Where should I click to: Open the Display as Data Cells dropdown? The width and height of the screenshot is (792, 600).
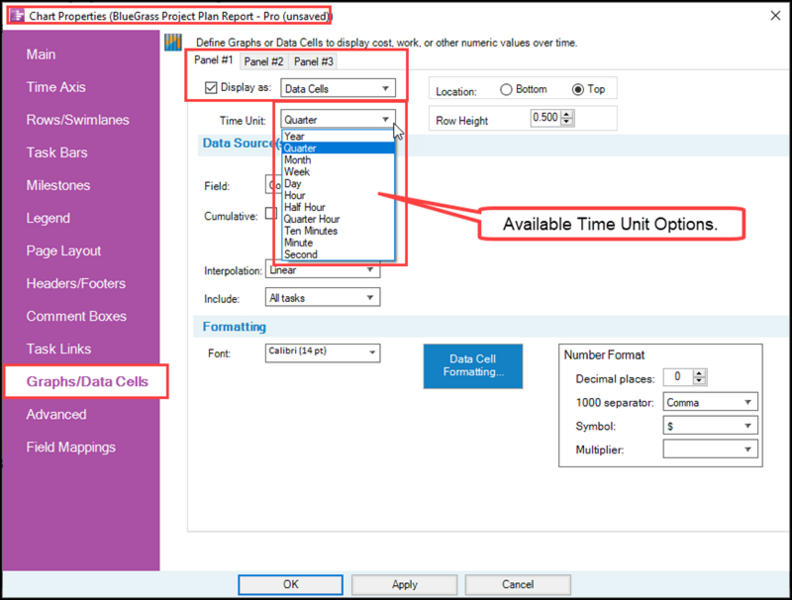pos(337,88)
